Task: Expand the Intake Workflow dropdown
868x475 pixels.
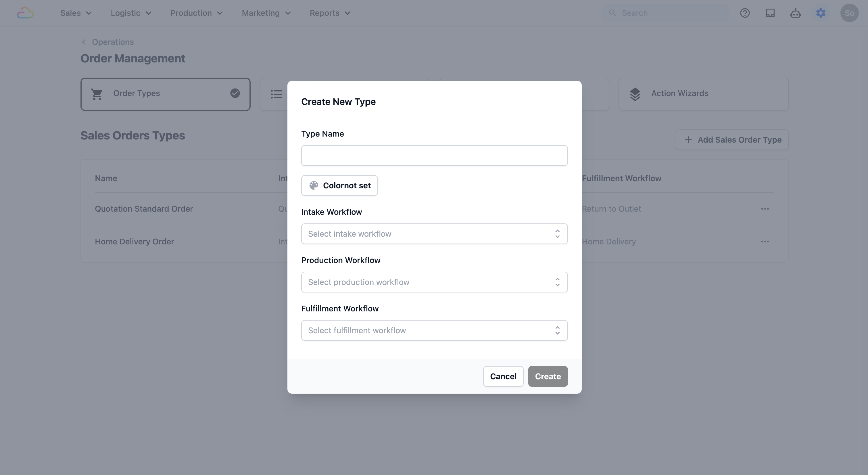Action: 434,234
